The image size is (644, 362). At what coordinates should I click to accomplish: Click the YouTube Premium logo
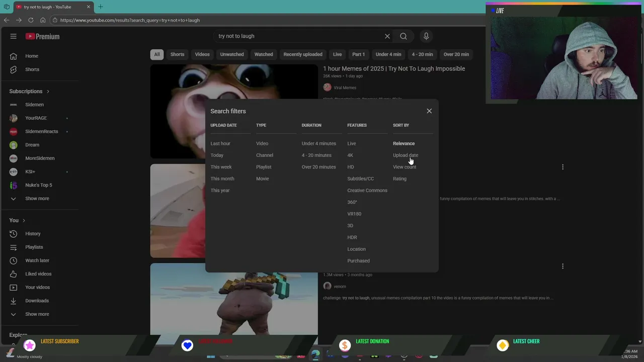pyautogui.click(x=43, y=36)
